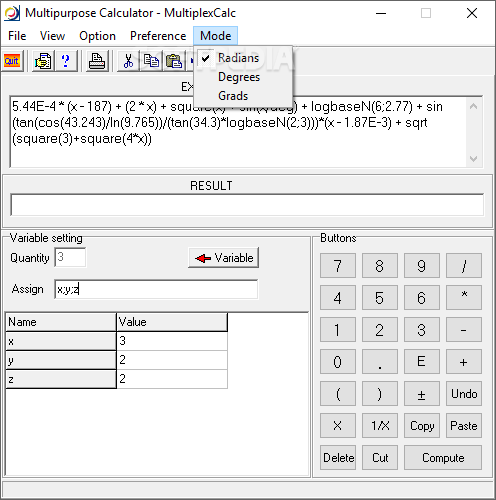The width and height of the screenshot is (496, 500).
Task: Click the Quantity input field
Action: point(70,257)
